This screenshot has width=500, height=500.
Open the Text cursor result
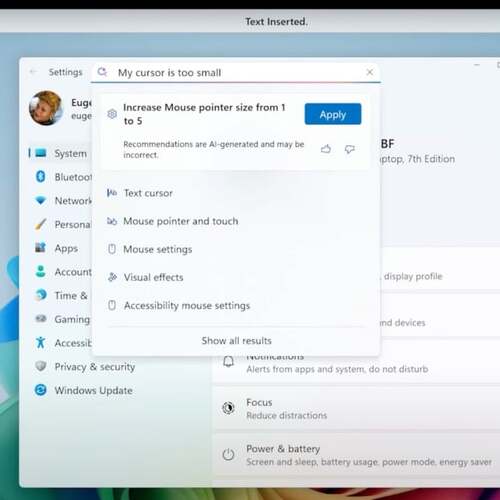coord(236,193)
